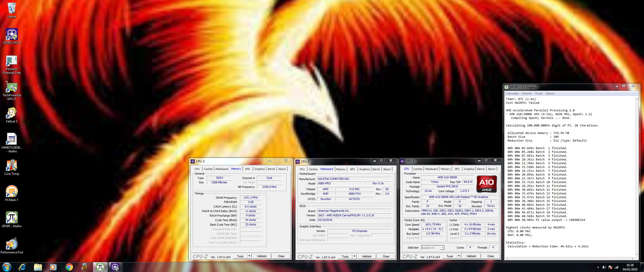The width and height of the screenshot is (644, 272).
Task: Open About tab in the rightmost CPU-Z window
Action: (491, 169)
